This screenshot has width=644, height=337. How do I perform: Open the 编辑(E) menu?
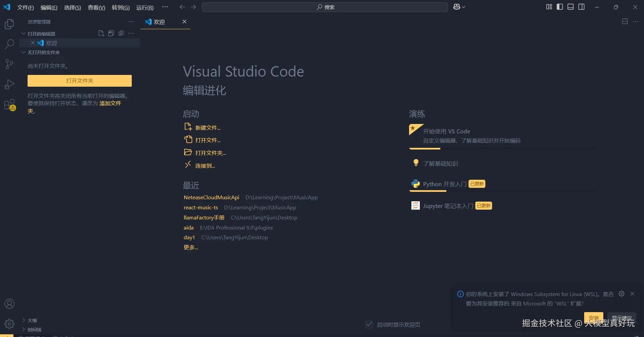49,7
